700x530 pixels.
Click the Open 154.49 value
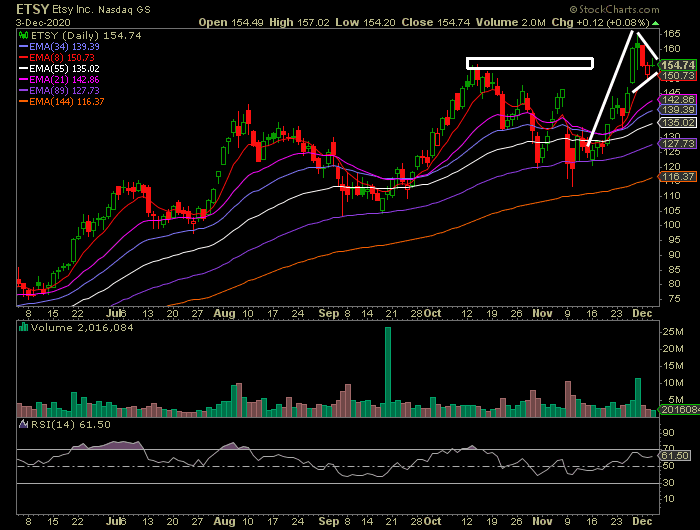tap(231, 22)
